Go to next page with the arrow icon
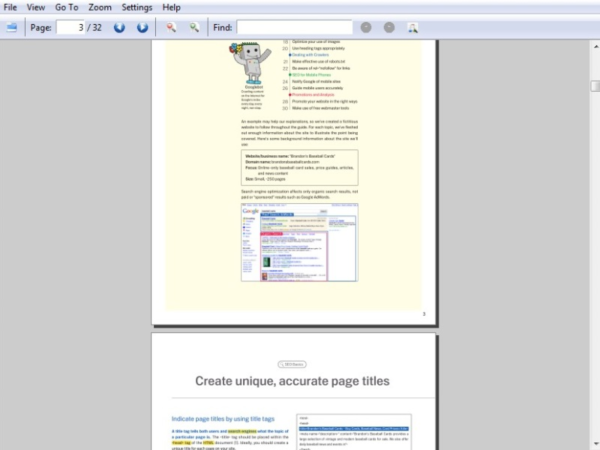The image size is (600, 450). 142,27
